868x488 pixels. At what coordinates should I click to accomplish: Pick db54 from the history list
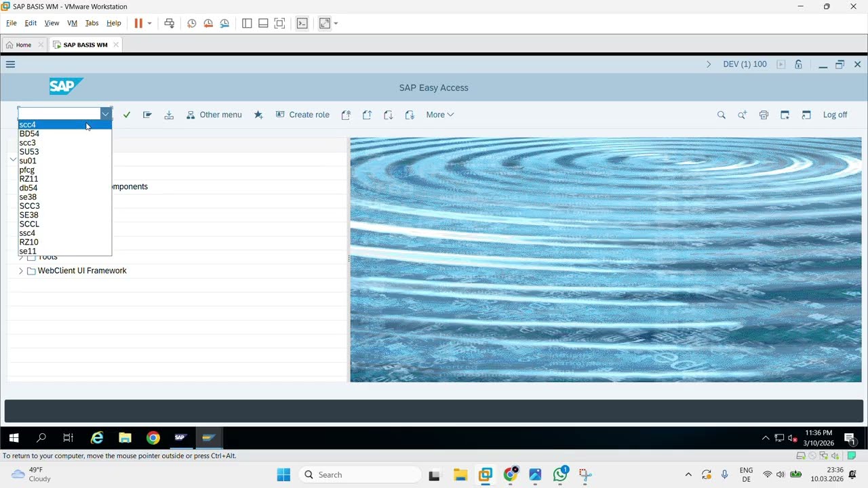pos(65,188)
